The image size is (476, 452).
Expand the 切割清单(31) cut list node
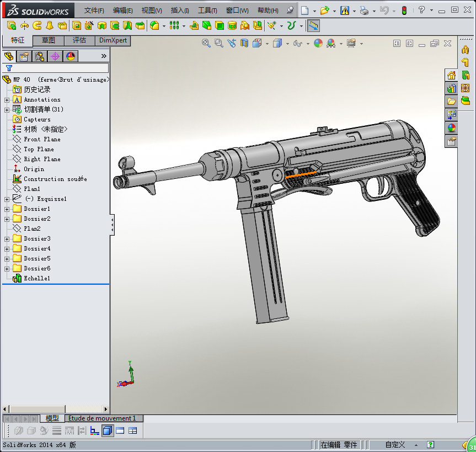click(7, 110)
